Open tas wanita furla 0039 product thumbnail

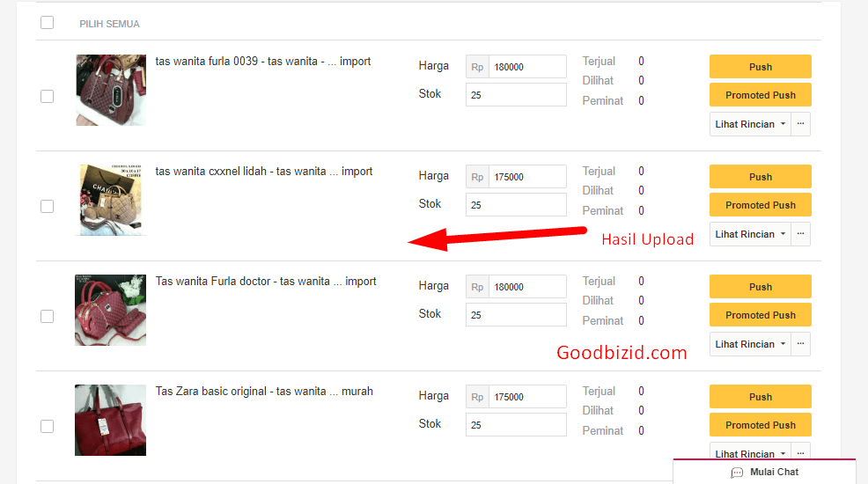(110, 91)
